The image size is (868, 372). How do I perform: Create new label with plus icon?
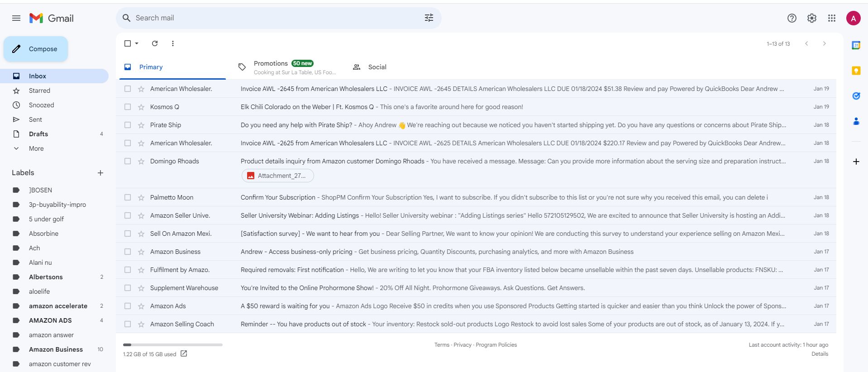[x=100, y=173]
